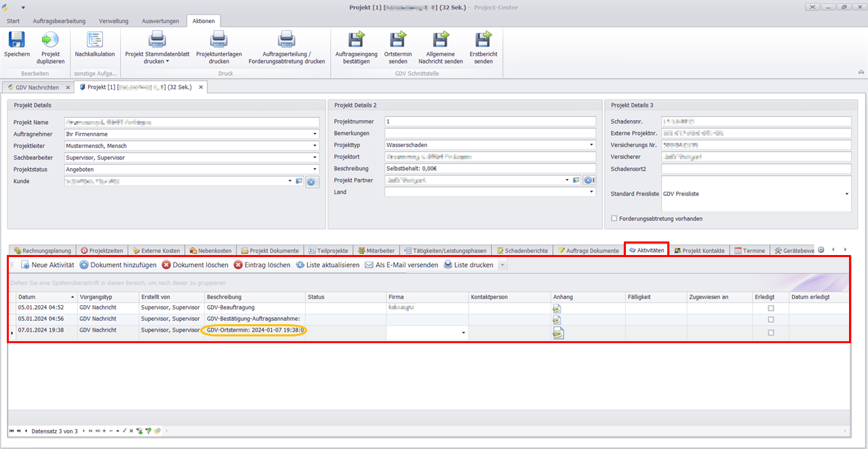This screenshot has width=868, height=449.
Task: Open the Projektstatus dropdown
Action: [x=315, y=170]
